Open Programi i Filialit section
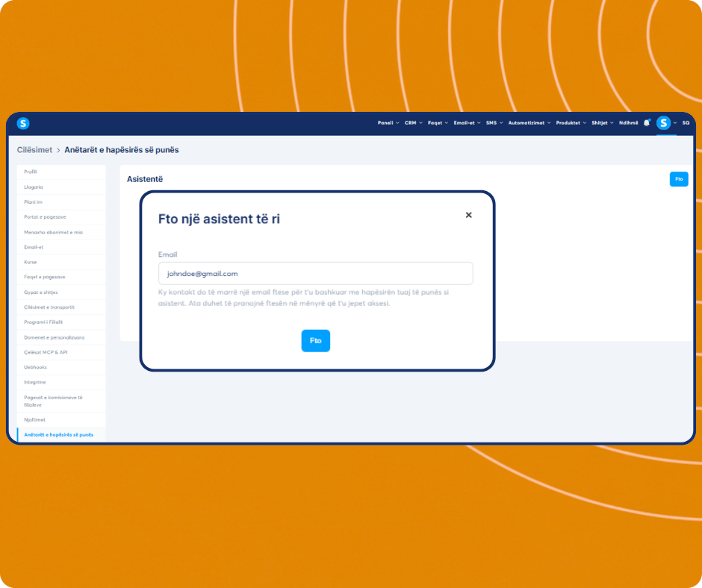The image size is (702, 588). (x=61, y=322)
